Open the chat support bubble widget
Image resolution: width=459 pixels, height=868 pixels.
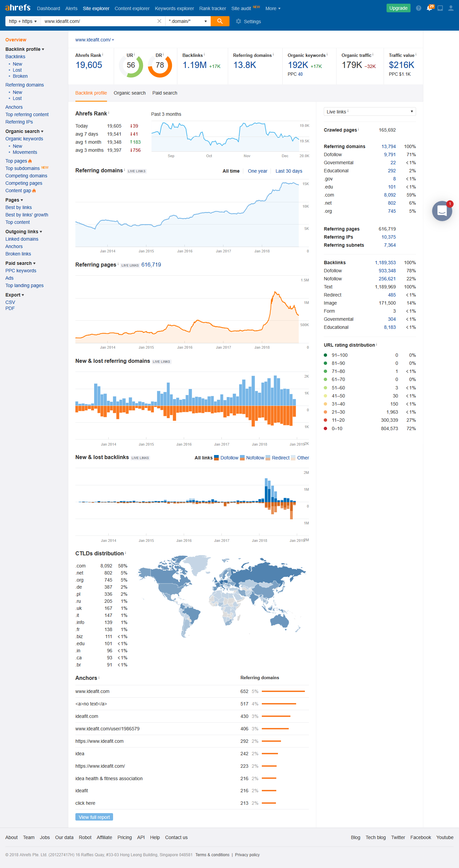[x=442, y=211]
